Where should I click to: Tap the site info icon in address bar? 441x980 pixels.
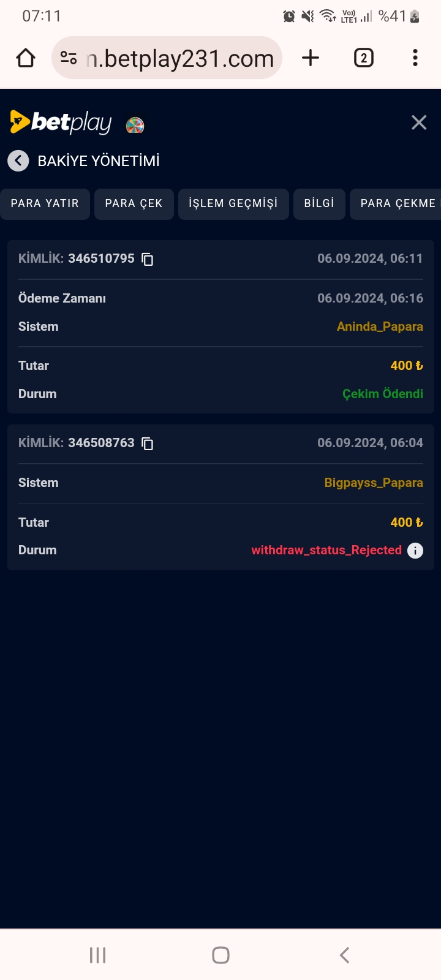[x=69, y=58]
